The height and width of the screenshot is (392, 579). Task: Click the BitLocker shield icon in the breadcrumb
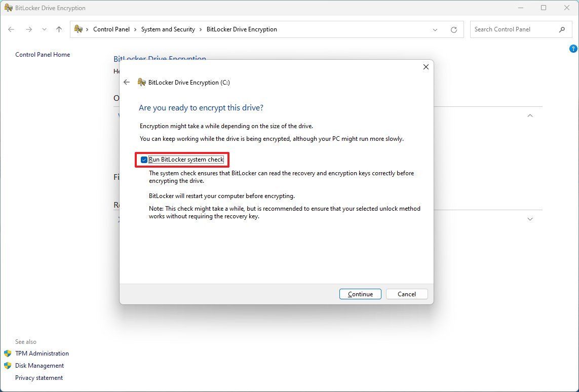pos(77,29)
